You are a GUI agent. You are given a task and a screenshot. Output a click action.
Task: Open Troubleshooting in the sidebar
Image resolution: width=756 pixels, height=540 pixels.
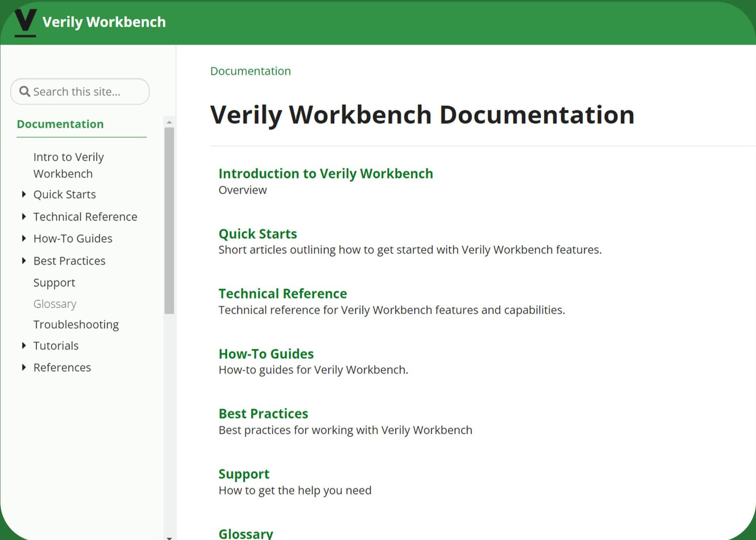point(76,325)
